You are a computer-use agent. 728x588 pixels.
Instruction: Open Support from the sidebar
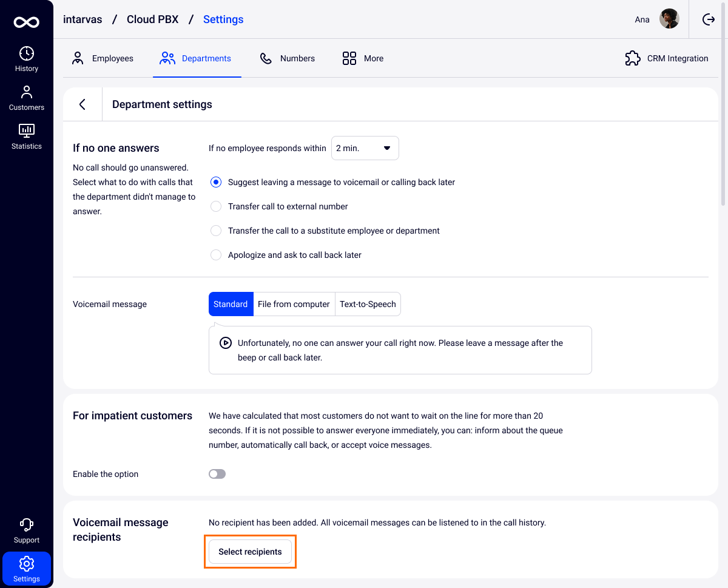tap(27, 531)
